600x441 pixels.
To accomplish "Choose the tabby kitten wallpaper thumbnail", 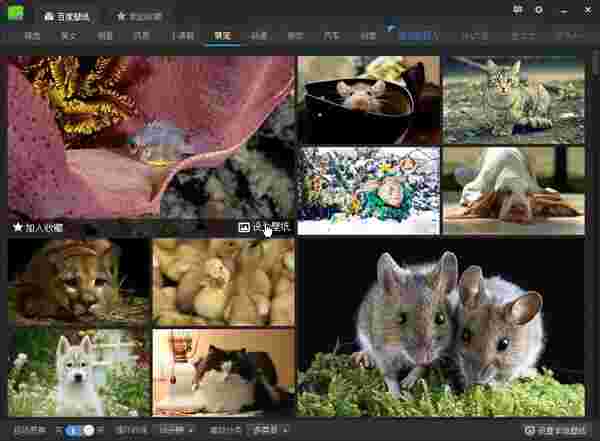I will coord(514,99).
